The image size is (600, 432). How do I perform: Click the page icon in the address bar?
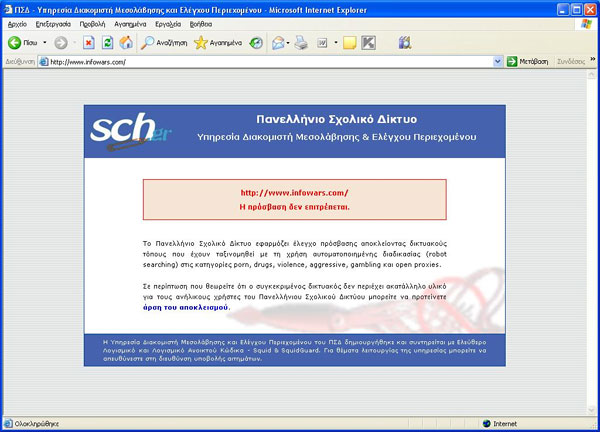click(44, 62)
